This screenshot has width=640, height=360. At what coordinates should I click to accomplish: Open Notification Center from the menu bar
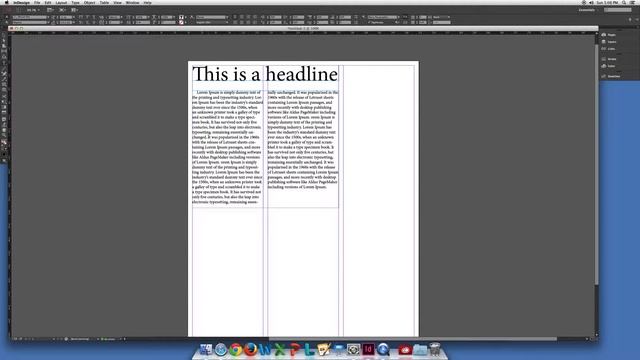pyautogui.click(x=633, y=2)
